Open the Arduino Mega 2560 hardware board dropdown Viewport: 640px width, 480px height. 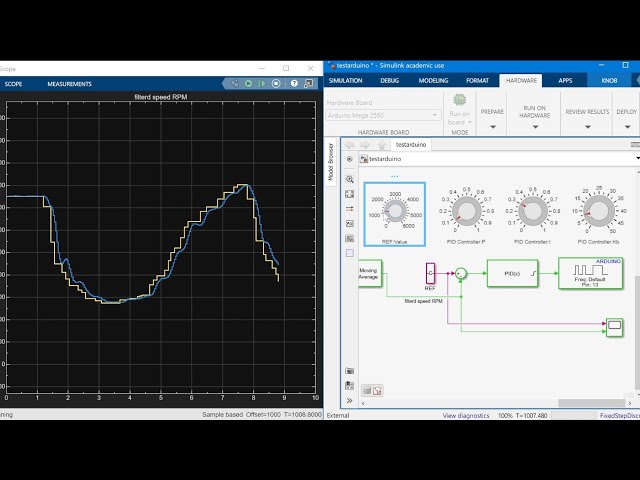pos(384,116)
